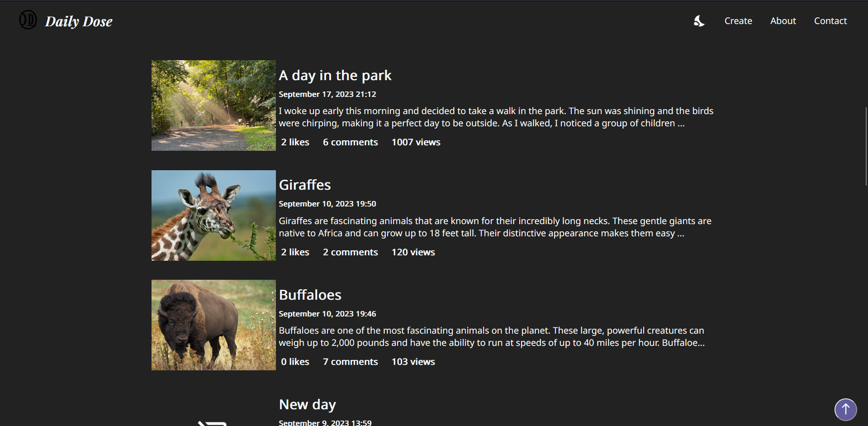Click '2 likes' on the Giraffes post
Image resolution: width=868 pixels, height=426 pixels.
(294, 252)
